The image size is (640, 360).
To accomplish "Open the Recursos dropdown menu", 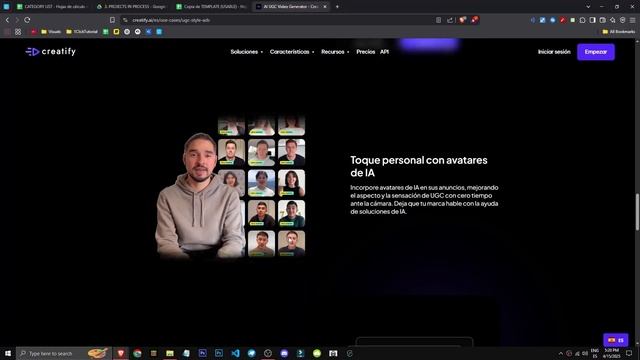I will click(x=335, y=52).
